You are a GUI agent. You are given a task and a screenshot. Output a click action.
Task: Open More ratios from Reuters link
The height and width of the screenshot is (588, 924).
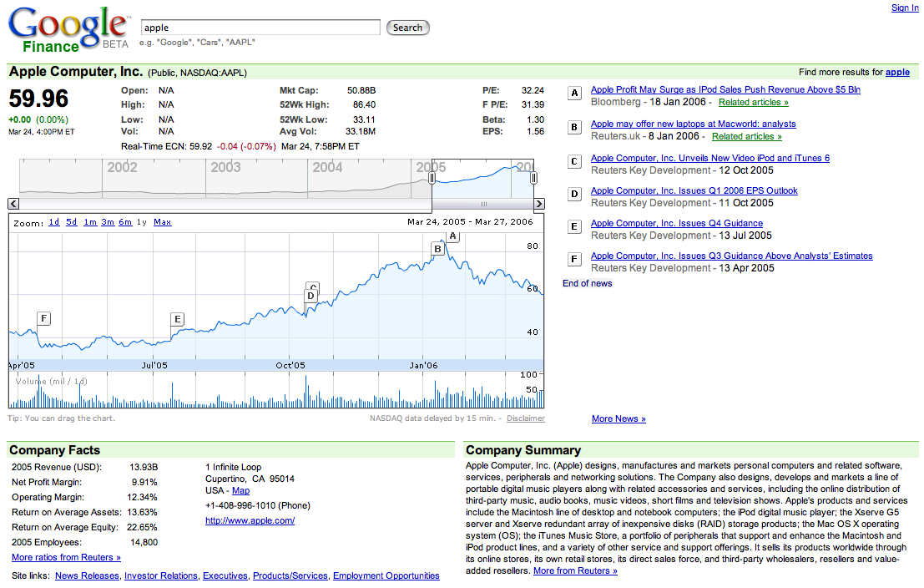(x=66, y=557)
